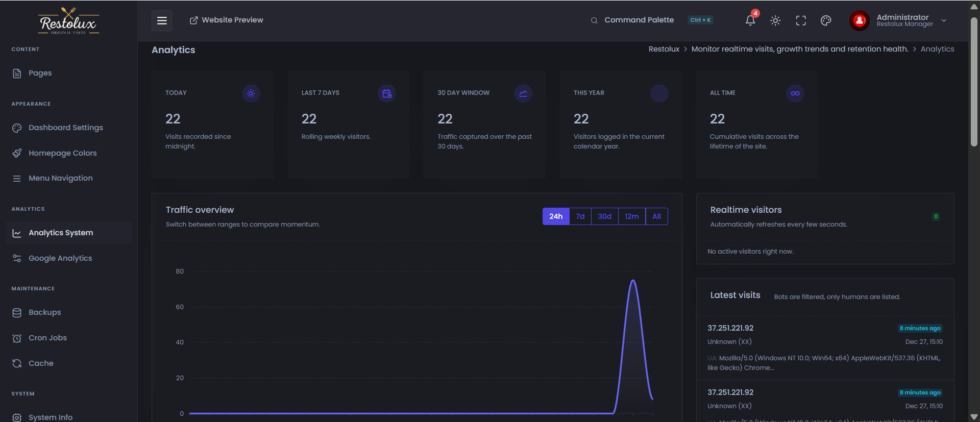Toggle sidebar with hamburger menu button
The width and height of the screenshot is (980, 422).
pos(162,20)
